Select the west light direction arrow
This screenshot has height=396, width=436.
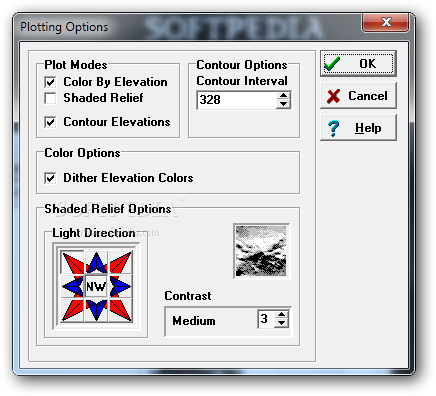click(73, 286)
